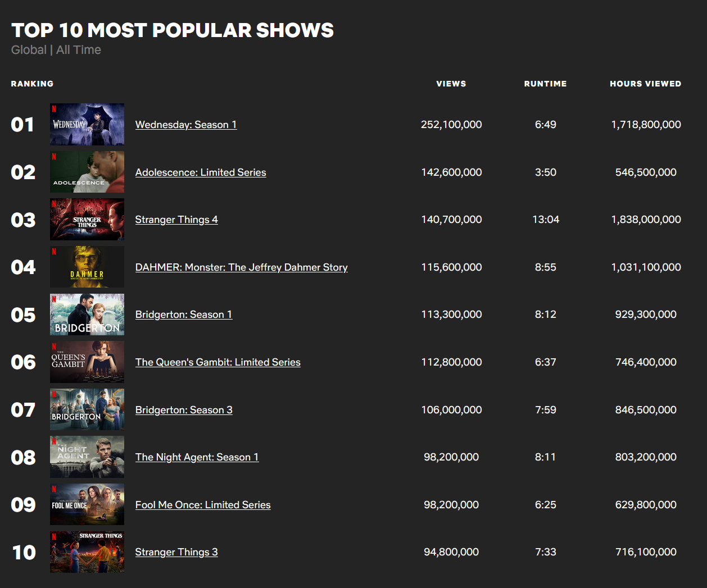
Task: Open the Stranger Things 3 link
Action: [176, 552]
